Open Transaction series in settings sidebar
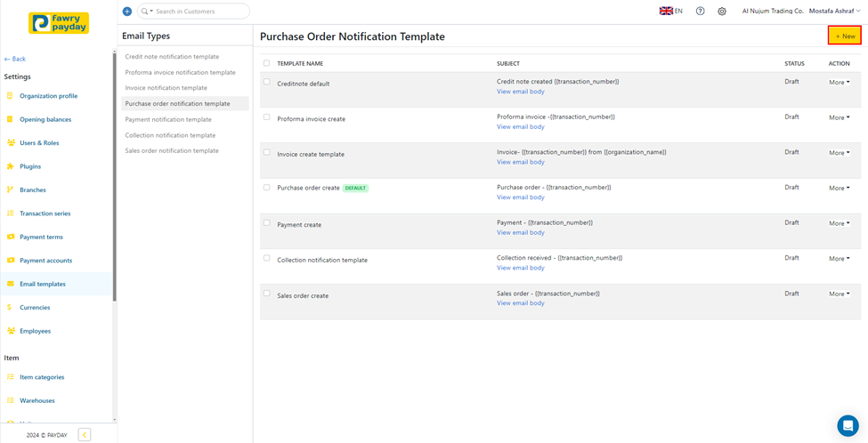 [x=45, y=213]
